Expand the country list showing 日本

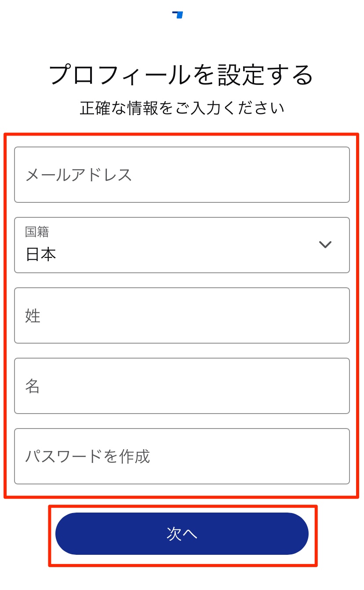pyautogui.click(x=182, y=245)
